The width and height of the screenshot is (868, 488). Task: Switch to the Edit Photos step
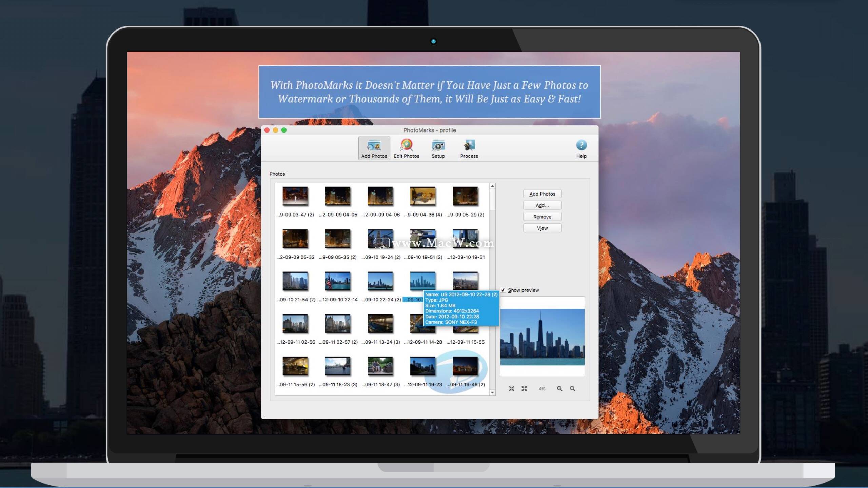[406, 148]
